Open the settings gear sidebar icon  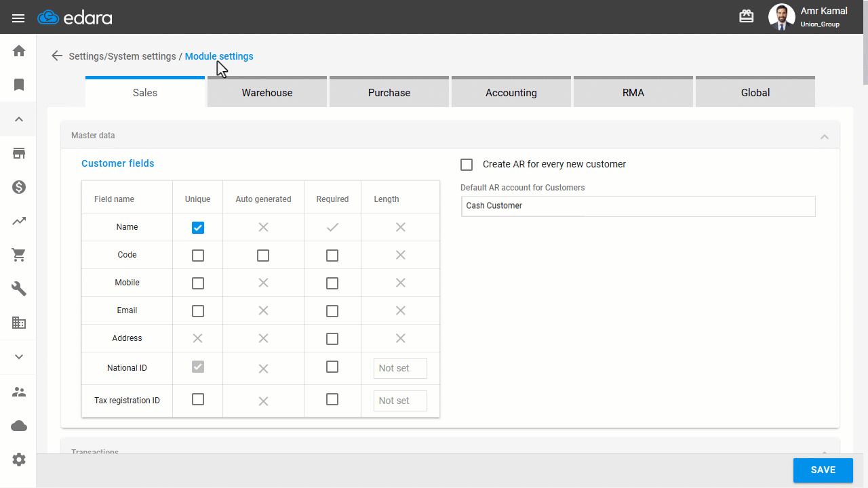[19, 460]
